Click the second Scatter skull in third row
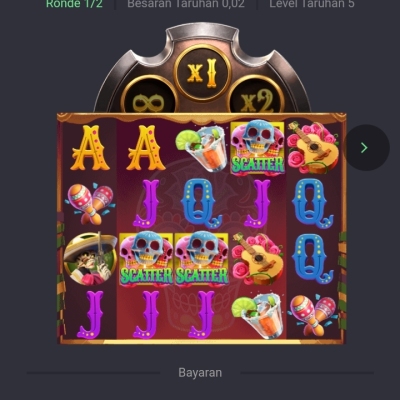Image resolution: width=400 pixels, height=400 pixels. click(202, 259)
